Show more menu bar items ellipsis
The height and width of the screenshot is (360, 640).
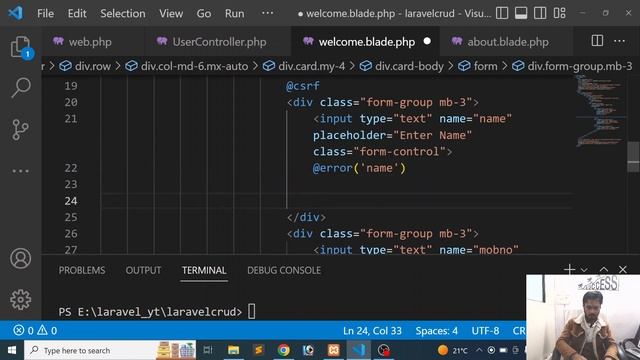(x=267, y=13)
